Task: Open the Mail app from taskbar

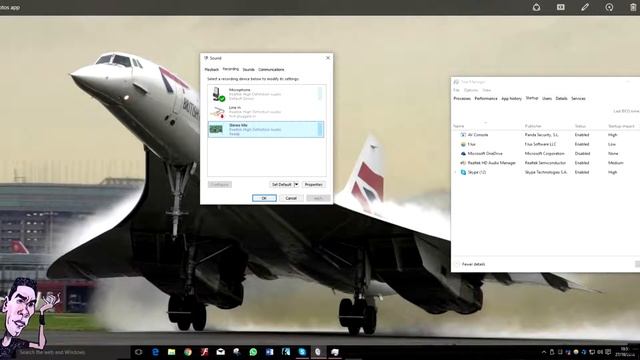Action: coord(220,352)
